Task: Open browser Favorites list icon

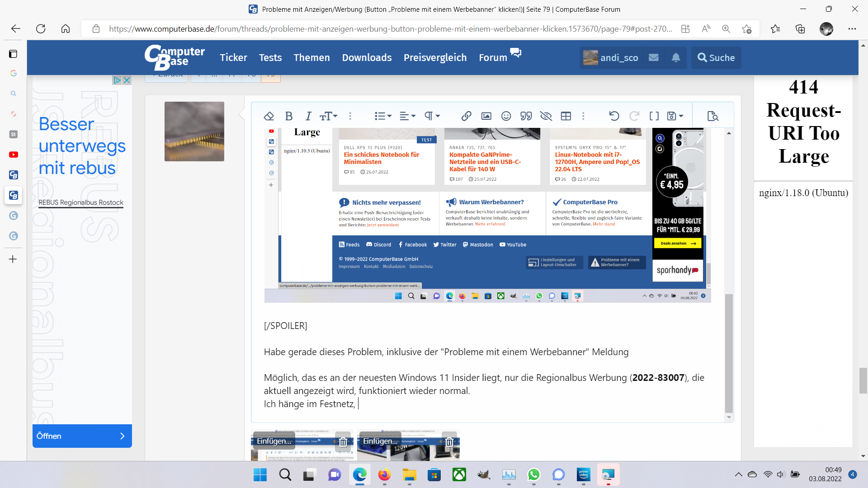Action: [775, 28]
